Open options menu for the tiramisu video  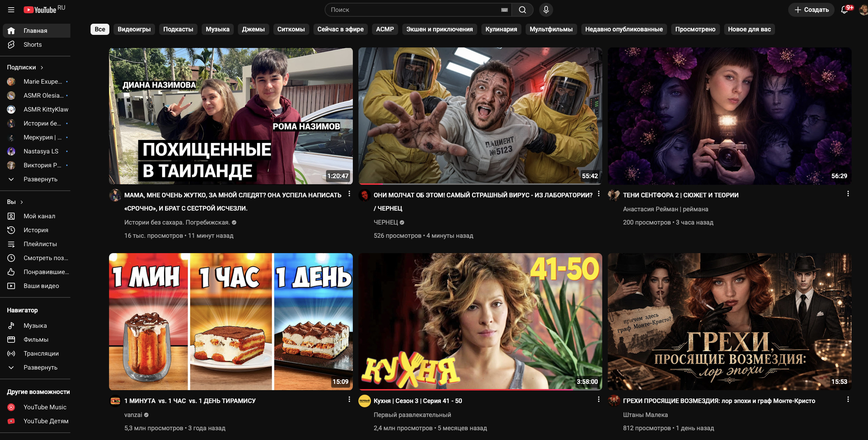pos(349,400)
